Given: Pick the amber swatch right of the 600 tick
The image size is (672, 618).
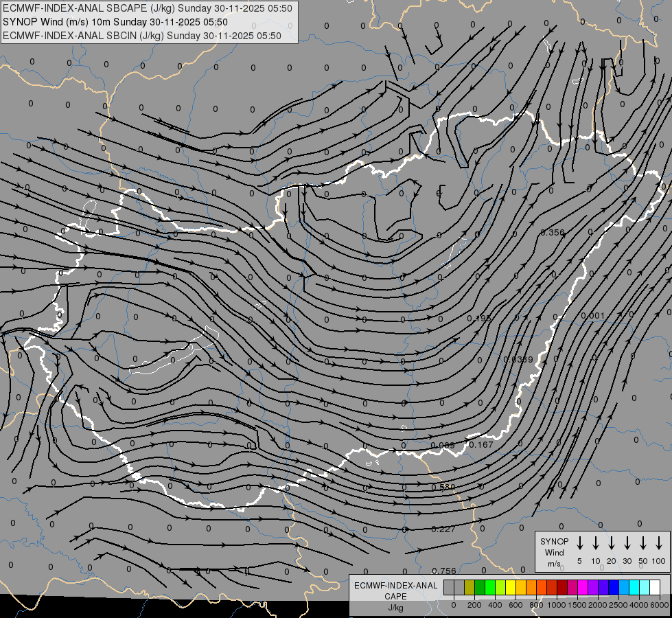Looking at the screenshot, I should [x=521, y=587].
